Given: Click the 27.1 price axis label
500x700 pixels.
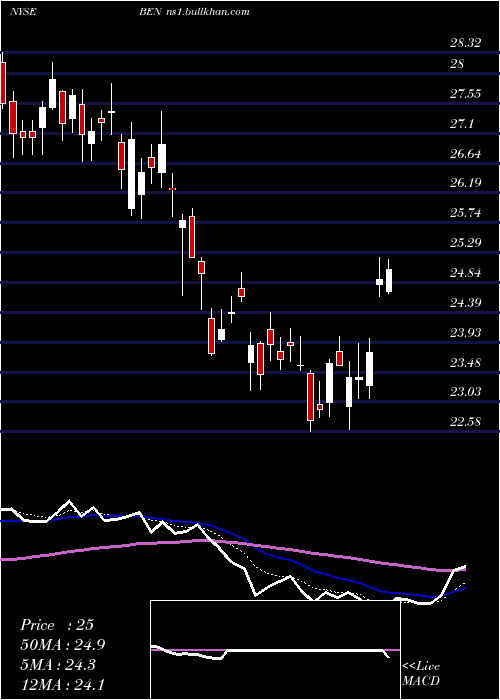Looking at the screenshot, I should 461,124.
